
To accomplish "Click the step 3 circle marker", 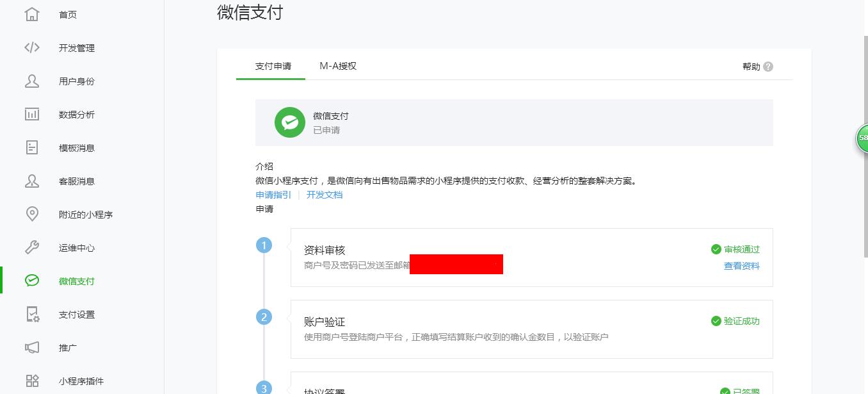I will coord(264,387).
